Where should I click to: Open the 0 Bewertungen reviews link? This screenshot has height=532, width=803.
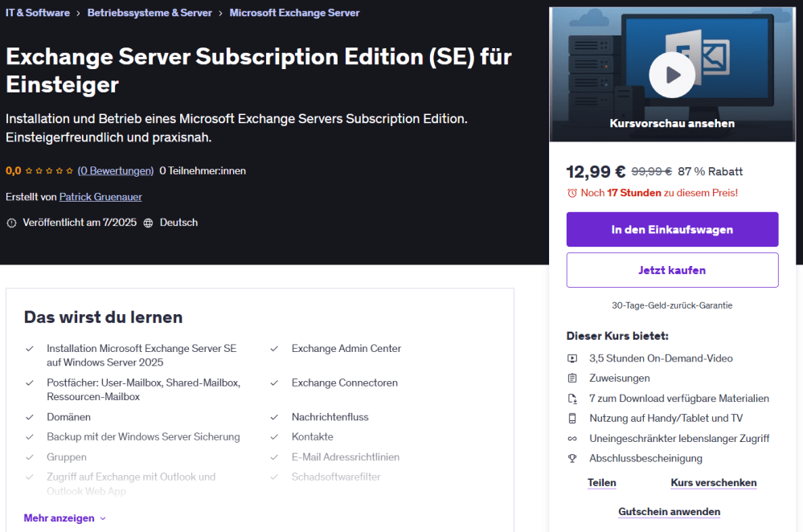point(116,171)
